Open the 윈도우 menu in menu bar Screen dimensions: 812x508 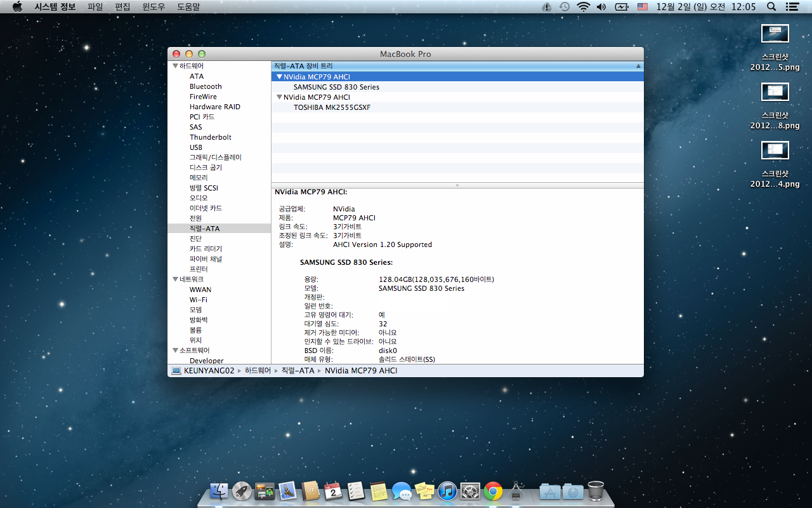click(154, 6)
